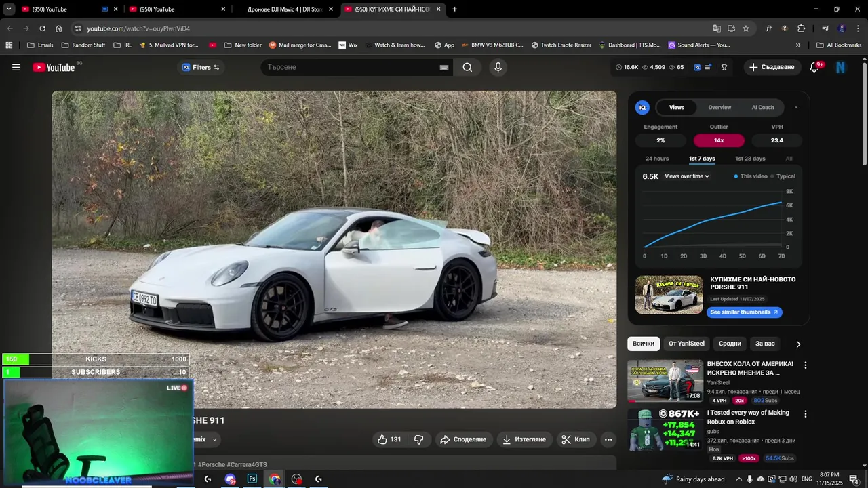Open options for the ВНЕСОХ КОЛА video
The height and width of the screenshot is (488, 868).
click(x=806, y=365)
